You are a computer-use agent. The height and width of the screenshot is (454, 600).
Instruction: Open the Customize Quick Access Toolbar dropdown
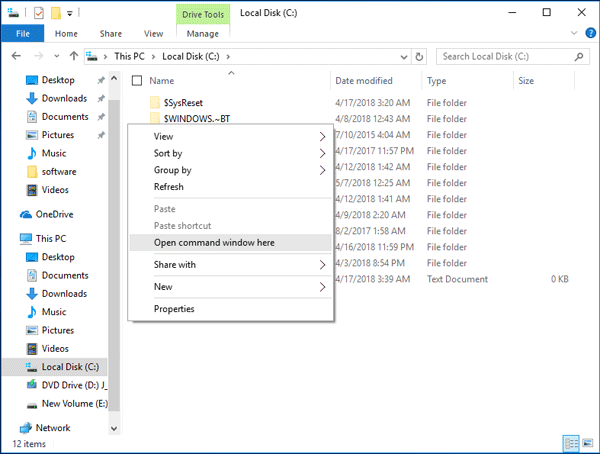coord(70,14)
